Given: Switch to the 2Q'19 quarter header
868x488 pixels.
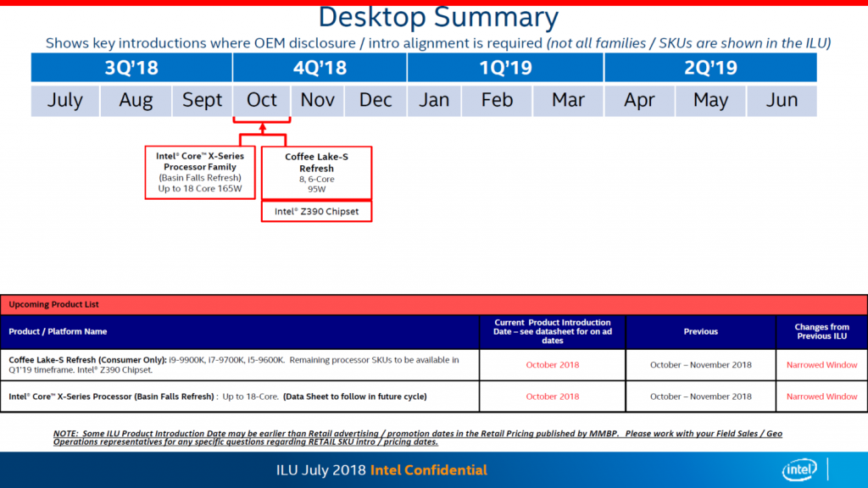Looking at the screenshot, I should pyautogui.click(x=709, y=67).
